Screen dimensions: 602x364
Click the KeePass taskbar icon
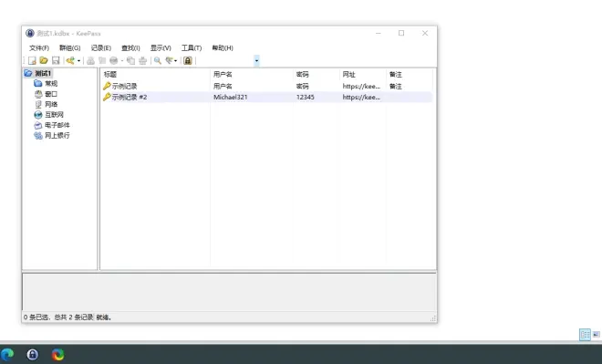click(33, 354)
